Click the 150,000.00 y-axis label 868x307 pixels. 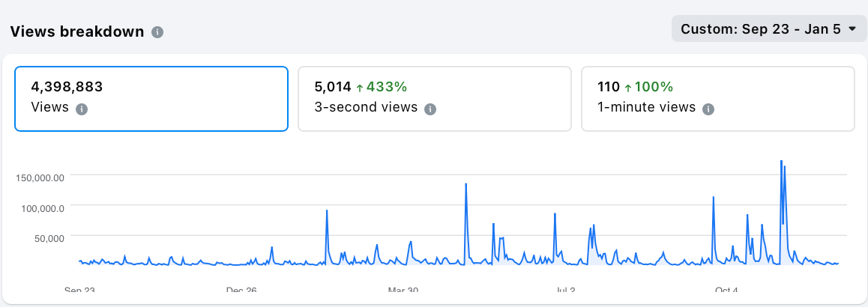pos(40,177)
